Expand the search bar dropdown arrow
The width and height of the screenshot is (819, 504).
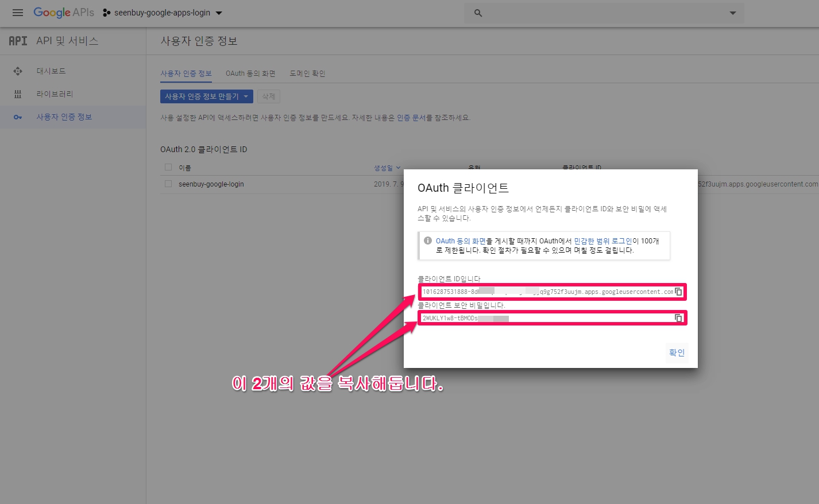[732, 13]
